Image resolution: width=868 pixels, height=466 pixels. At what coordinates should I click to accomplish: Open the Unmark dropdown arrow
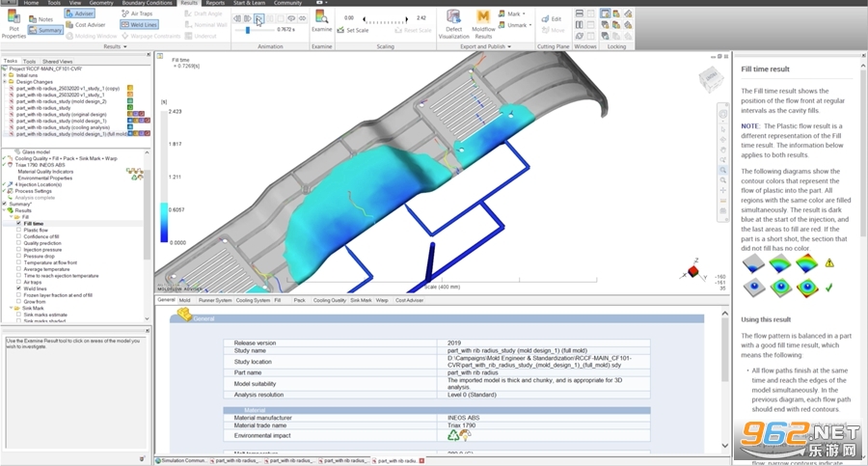(x=530, y=25)
